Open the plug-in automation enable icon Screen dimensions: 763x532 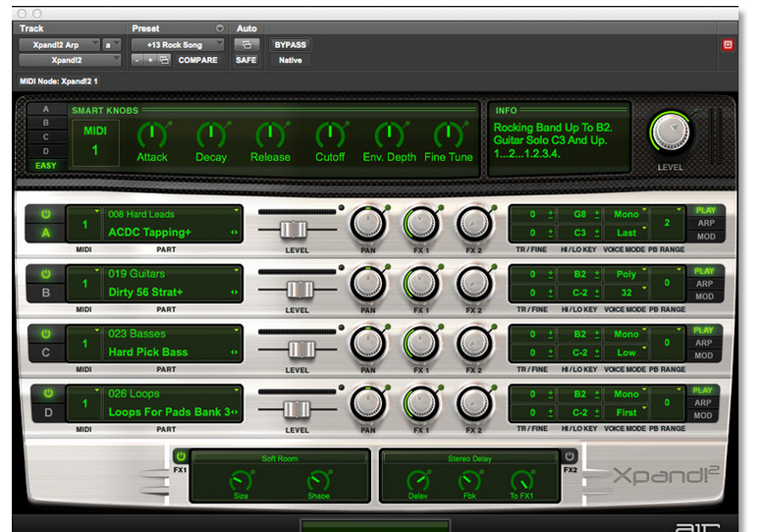point(246,45)
